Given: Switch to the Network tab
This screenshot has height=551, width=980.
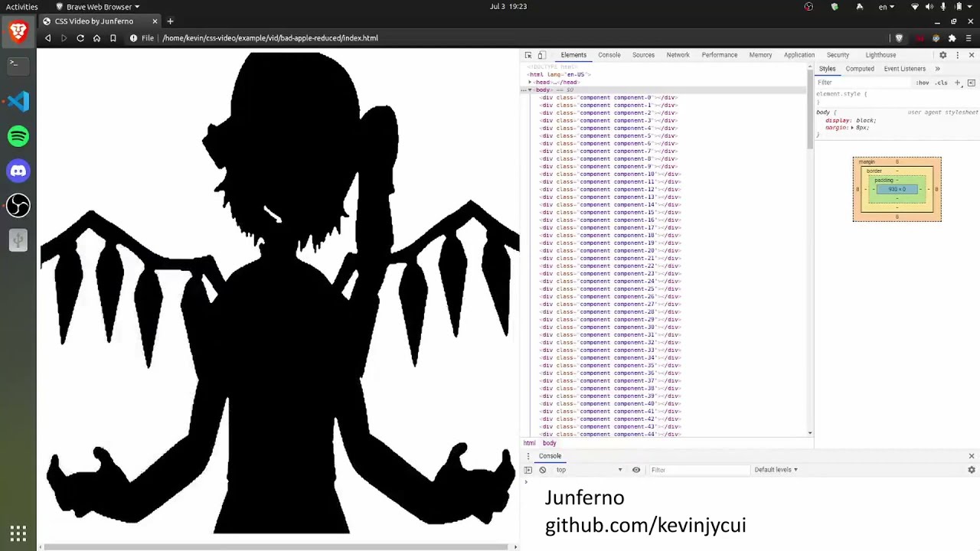Looking at the screenshot, I should pos(678,55).
